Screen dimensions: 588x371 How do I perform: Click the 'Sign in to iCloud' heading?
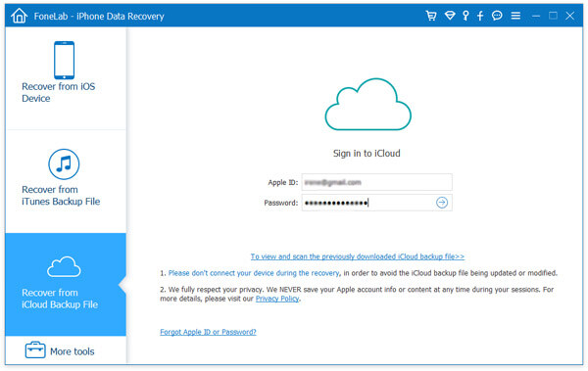tap(367, 154)
